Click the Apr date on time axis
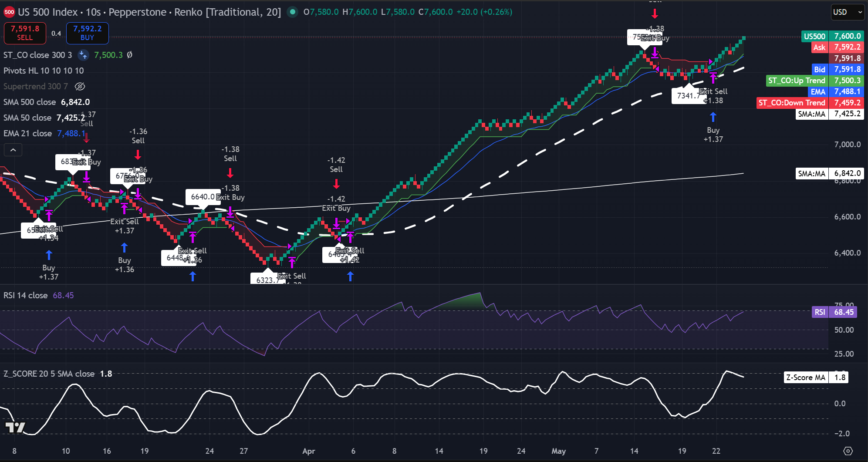 pyautogui.click(x=308, y=451)
